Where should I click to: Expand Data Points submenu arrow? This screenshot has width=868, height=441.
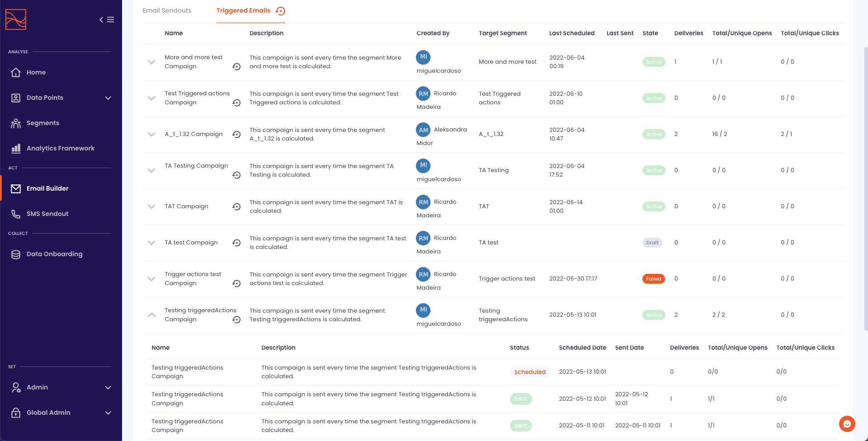[x=108, y=98]
